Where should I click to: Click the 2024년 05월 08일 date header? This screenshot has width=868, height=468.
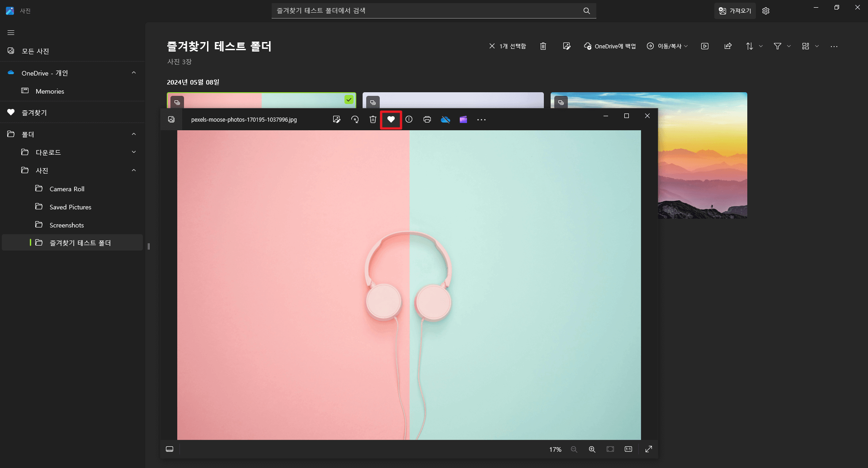pyautogui.click(x=193, y=82)
